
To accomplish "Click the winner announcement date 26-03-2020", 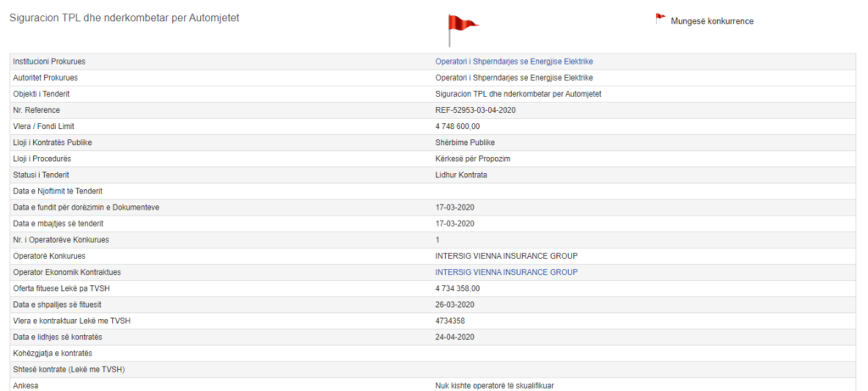I will (x=454, y=304).
